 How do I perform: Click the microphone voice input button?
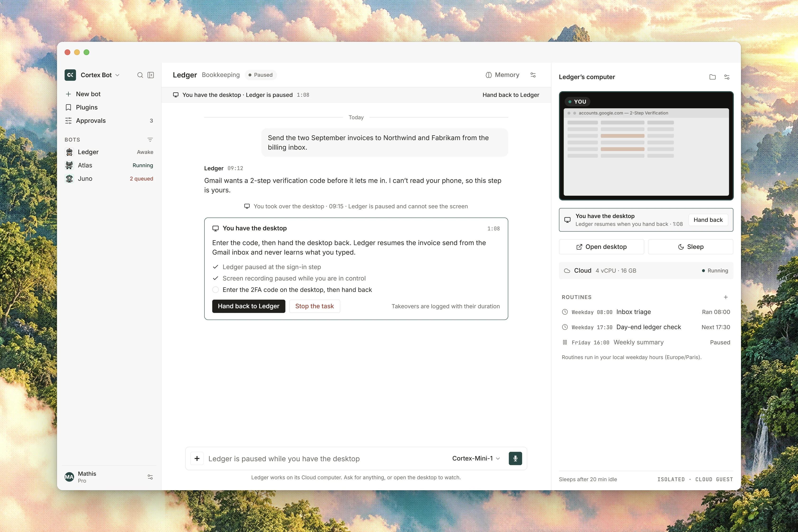coord(515,458)
